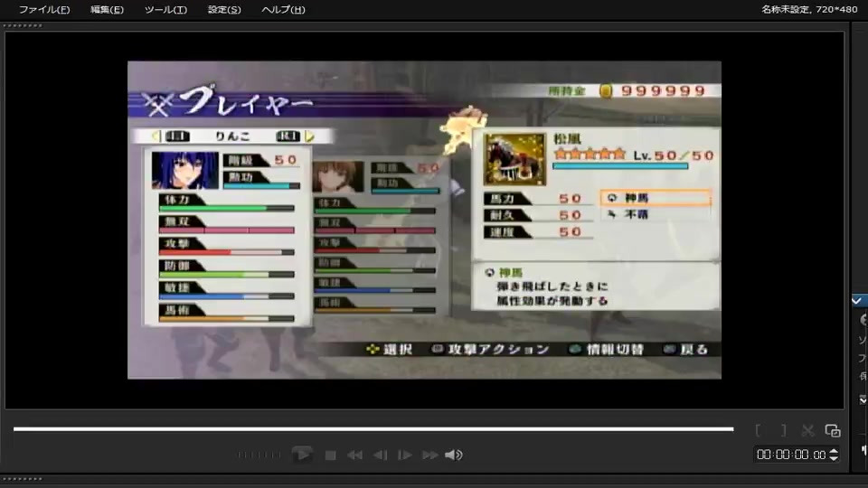Viewport: 868px width, 488px height.
Task: Open the ヘルプ(H) menu
Action: click(x=283, y=9)
